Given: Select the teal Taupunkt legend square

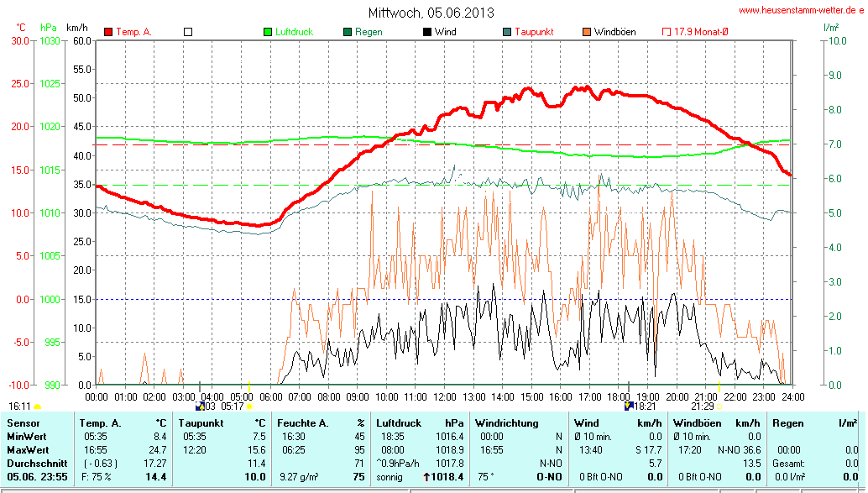Looking at the screenshot, I should point(507,32).
